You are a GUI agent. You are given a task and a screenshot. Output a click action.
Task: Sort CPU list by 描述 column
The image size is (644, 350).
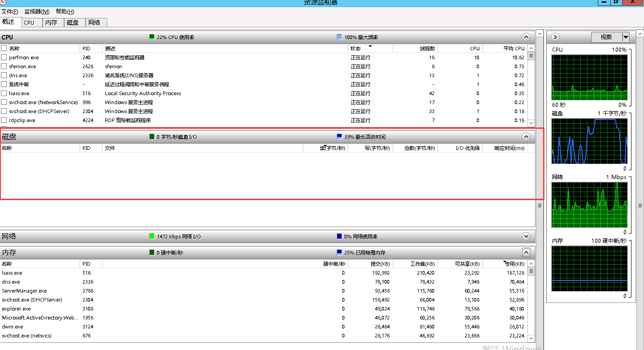[226, 48]
